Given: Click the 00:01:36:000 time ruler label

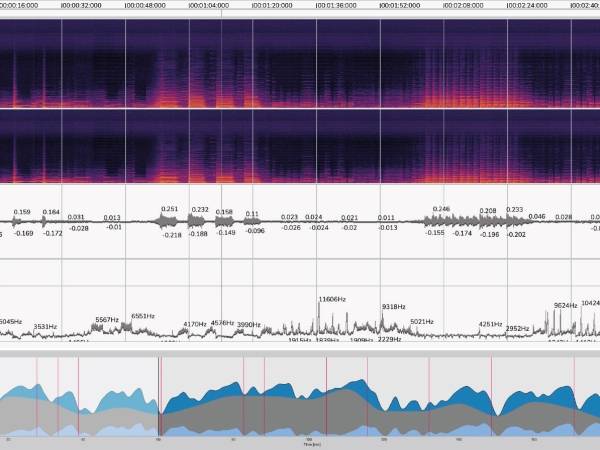Looking at the screenshot, I should (x=337, y=5).
